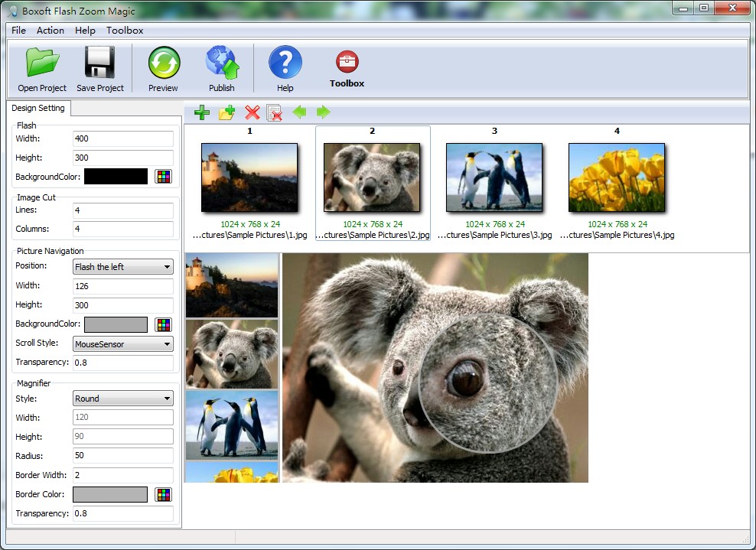Image resolution: width=756 pixels, height=550 pixels.
Task: Open Help via the blue question icon
Action: 285,62
